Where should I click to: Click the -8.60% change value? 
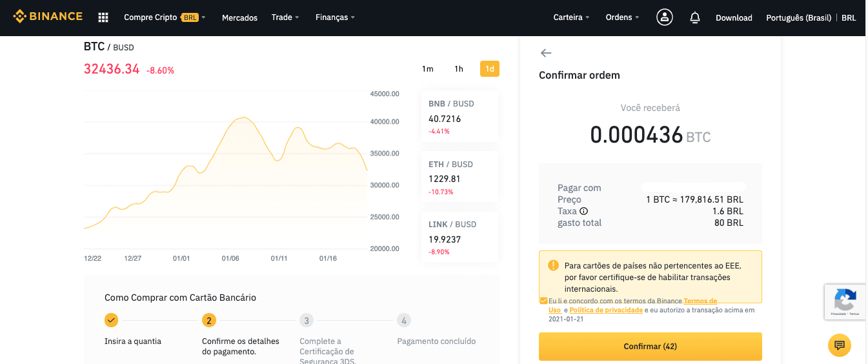coord(160,70)
